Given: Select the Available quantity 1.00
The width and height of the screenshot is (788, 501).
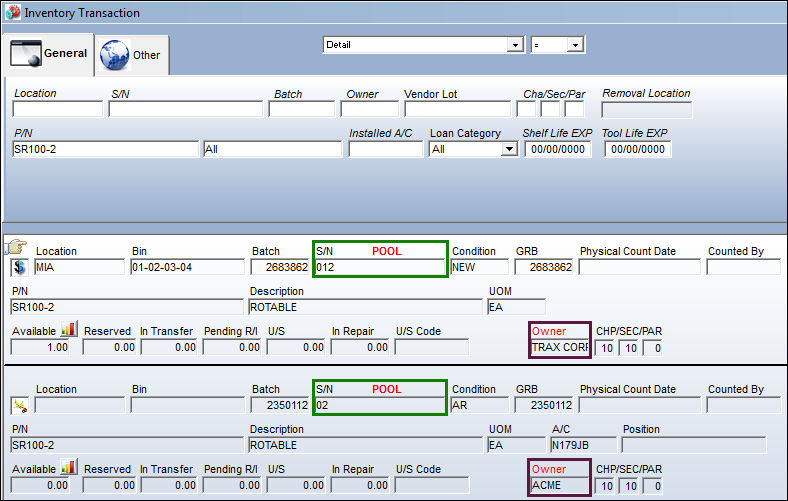Looking at the screenshot, I should 40,347.
